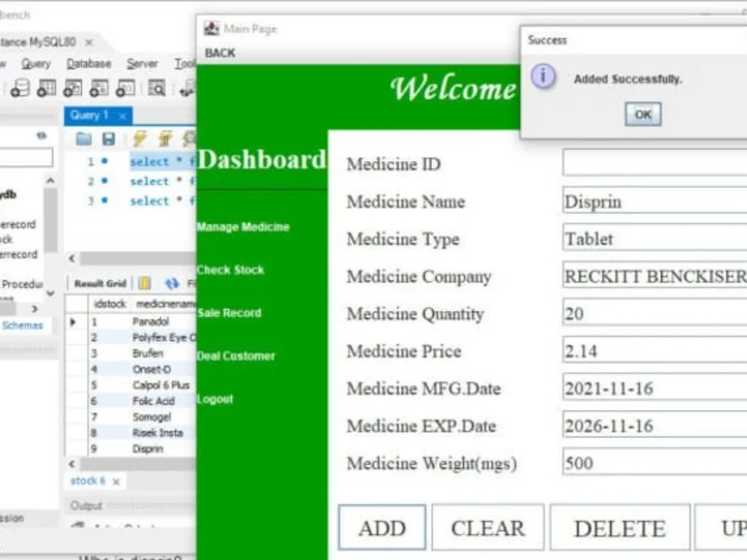Click navigator scrollbar up arrow
This screenshot has height=560, width=747.
pos(51,181)
